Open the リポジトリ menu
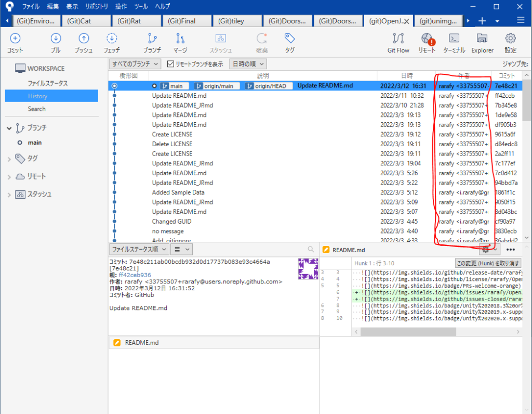Image resolution: width=532 pixels, height=414 pixels. tap(96, 6)
